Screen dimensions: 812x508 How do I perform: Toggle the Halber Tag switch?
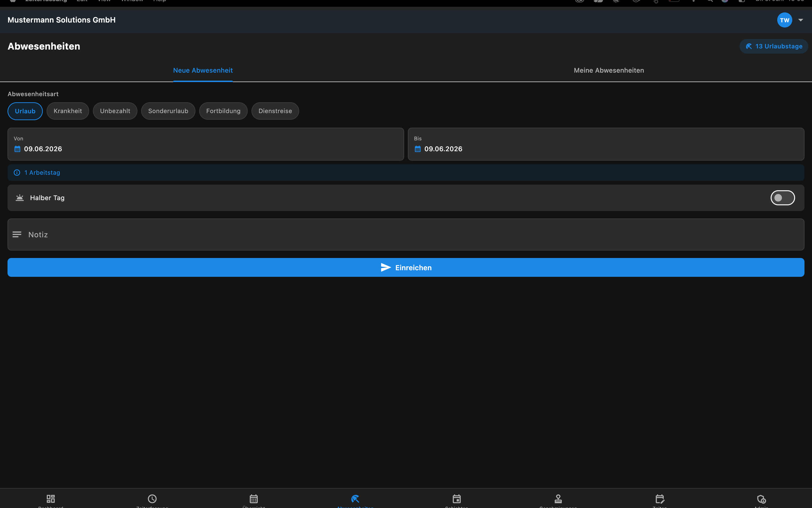coord(782,198)
